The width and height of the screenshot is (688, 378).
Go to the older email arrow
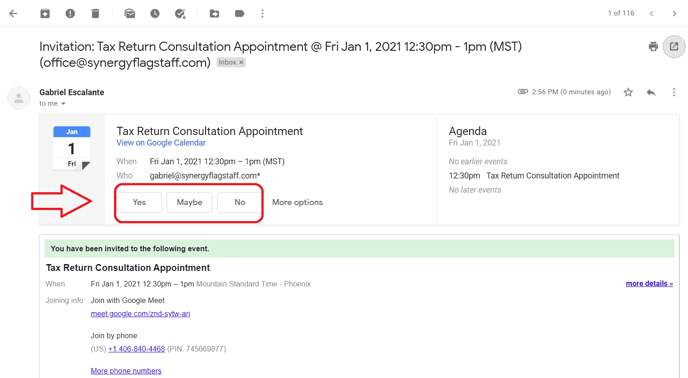[x=674, y=14]
